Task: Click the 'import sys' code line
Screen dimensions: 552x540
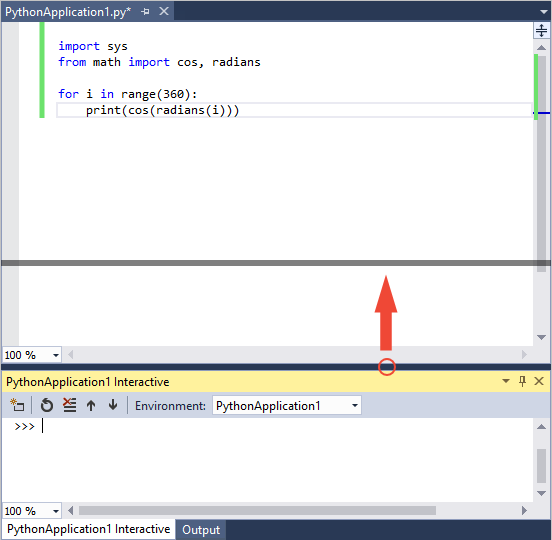Action: (x=93, y=46)
